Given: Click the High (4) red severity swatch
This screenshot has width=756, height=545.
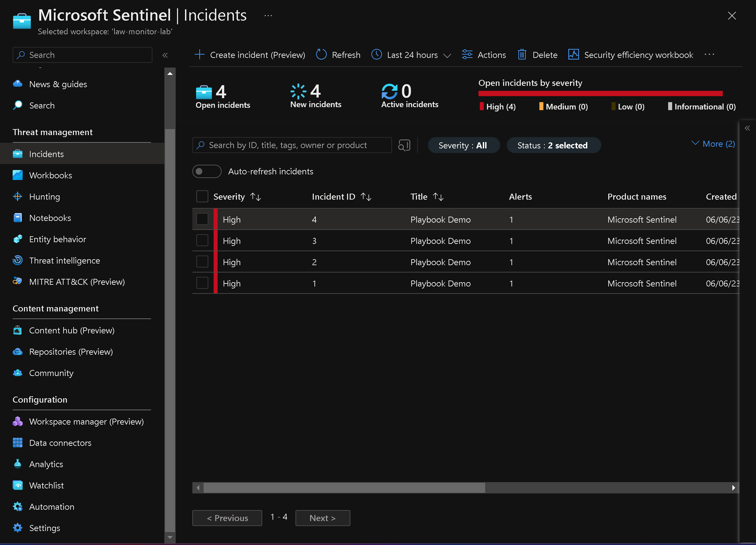Looking at the screenshot, I should pyautogui.click(x=481, y=106).
